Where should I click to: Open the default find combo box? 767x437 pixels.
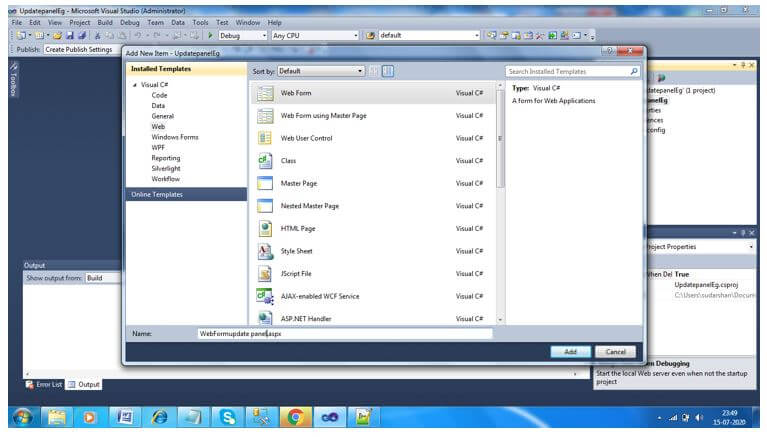(x=429, y=36)
